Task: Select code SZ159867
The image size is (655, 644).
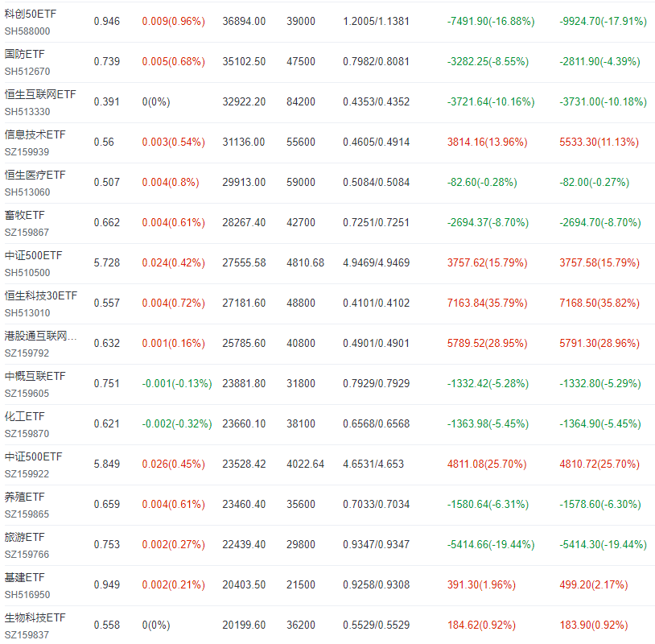Action: (27, 233)
